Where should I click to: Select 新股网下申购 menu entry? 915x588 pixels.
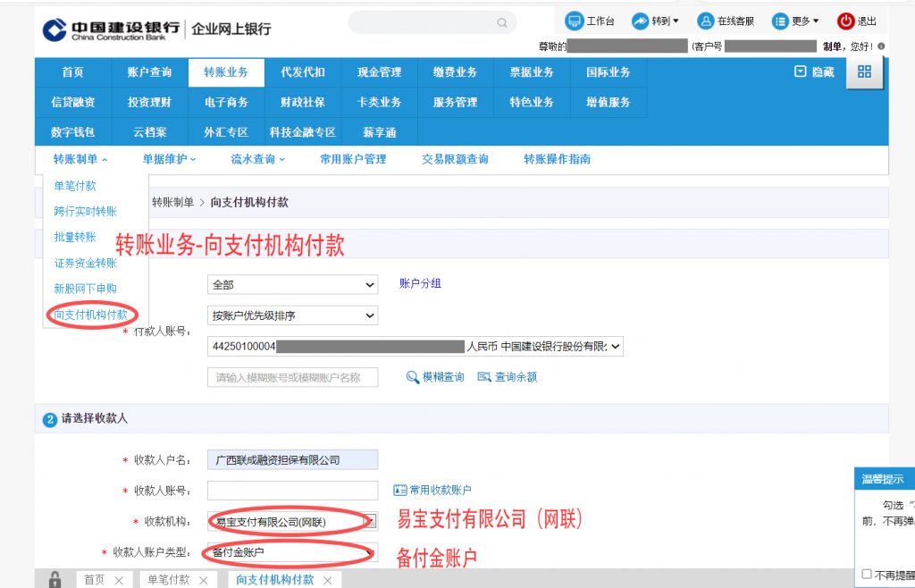pos(85,288)
